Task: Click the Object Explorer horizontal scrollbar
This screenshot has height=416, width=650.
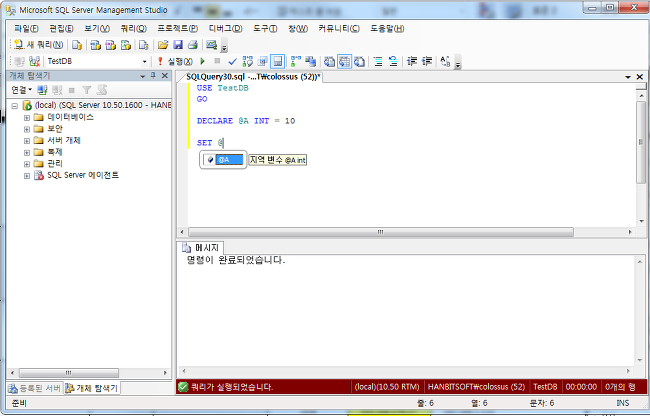Action: 69,373
